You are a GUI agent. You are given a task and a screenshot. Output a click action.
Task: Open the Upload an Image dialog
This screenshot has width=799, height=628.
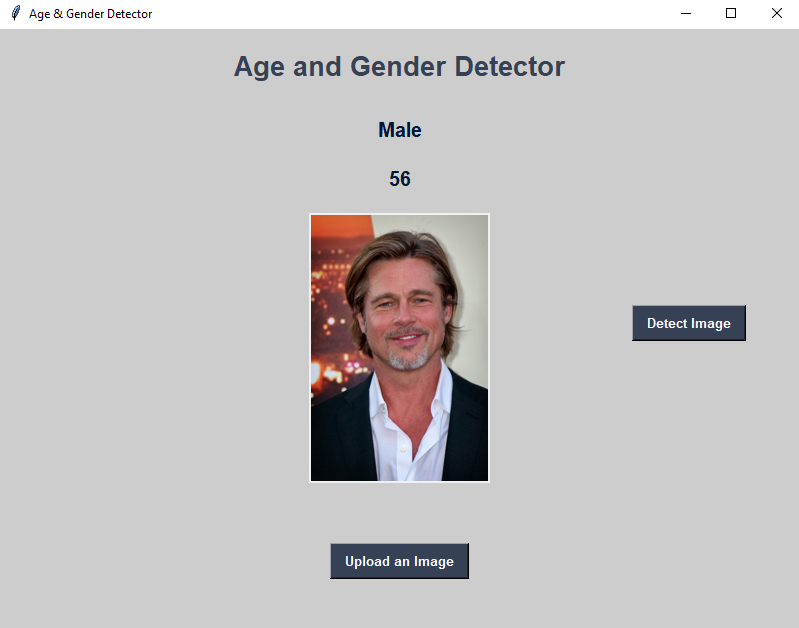pos(400,561)
